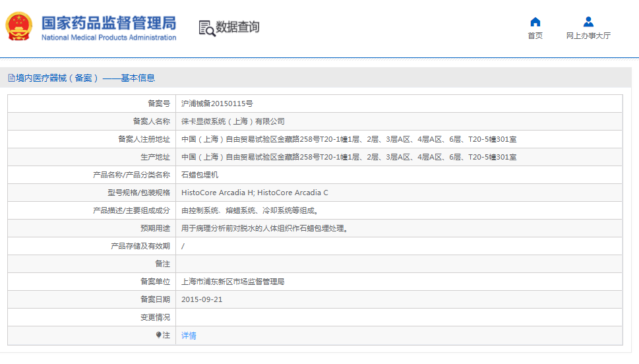
Task: Click the 备案人注册地址 address value
Action: tap(349, 139)
